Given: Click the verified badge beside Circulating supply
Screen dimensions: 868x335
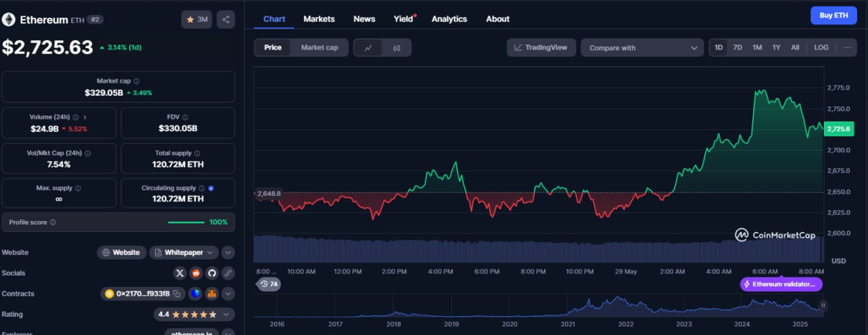Looking at the screenshot, I should pyautogui.click(x=211, y=189).
